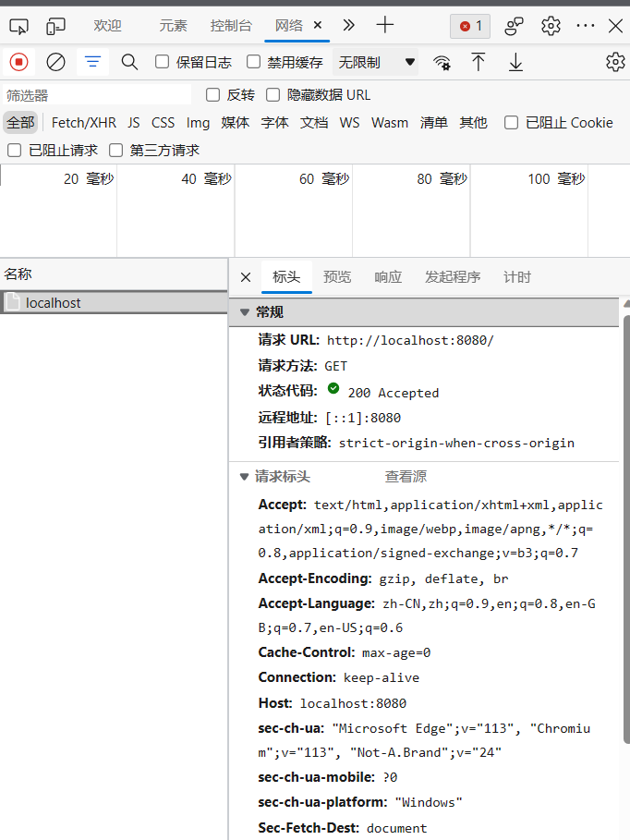Click the stop recording network log button
Viewport: 630px width, 840px height.
(x=18, y=62)
